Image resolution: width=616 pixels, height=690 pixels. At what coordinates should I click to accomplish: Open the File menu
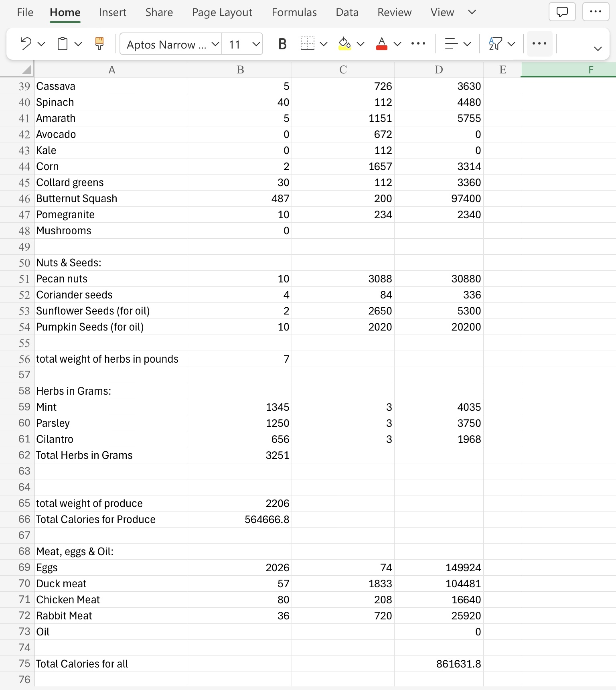[x=25, y=12]
